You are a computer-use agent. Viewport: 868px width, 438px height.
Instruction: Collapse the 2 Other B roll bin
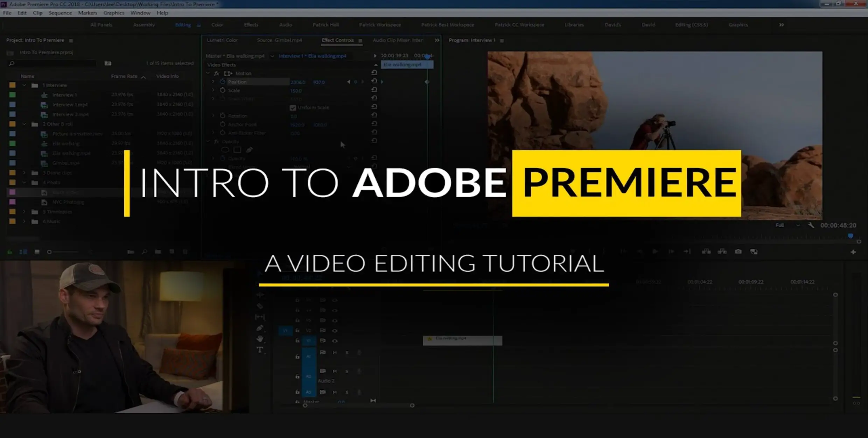point(24,124)
